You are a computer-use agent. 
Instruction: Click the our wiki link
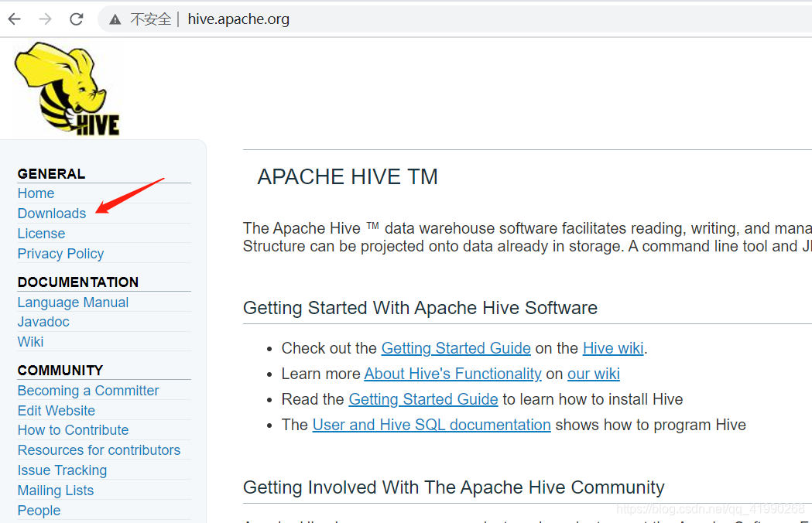pos(594,374)
